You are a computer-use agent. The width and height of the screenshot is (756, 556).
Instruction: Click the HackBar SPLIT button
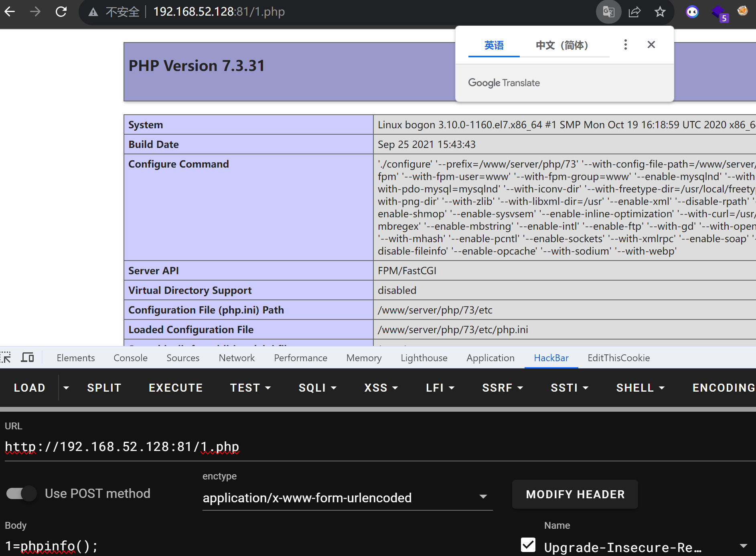[x=104, y=388]
